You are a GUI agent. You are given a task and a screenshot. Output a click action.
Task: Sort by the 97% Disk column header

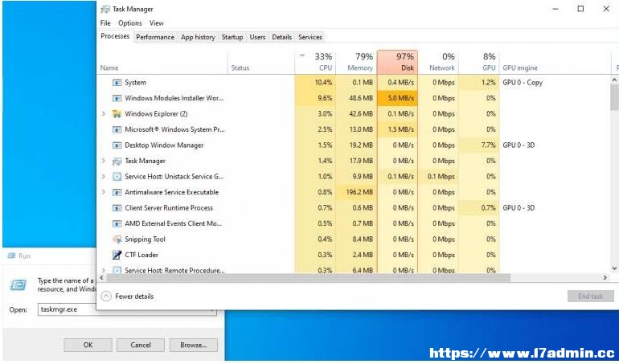coord(398,62)
